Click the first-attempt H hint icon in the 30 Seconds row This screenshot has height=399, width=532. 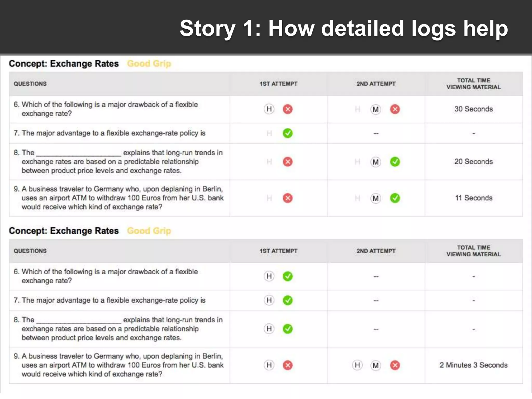[269, 109]
